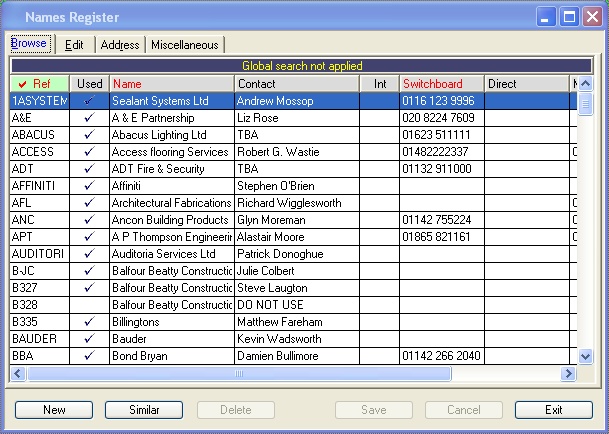Select contact Steve Laugton

(x=272, y=288)
